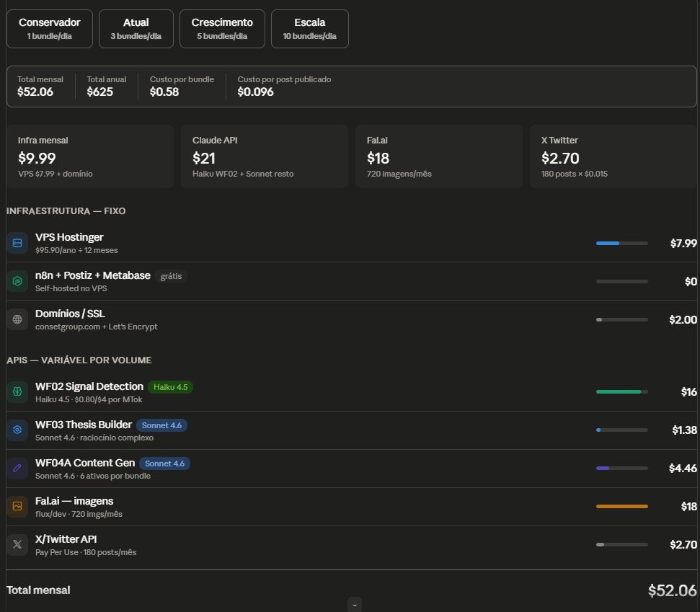Click the VPS Hostinger row title
The width and height of the screenshot is (700, 612).
tap(69, 237)
